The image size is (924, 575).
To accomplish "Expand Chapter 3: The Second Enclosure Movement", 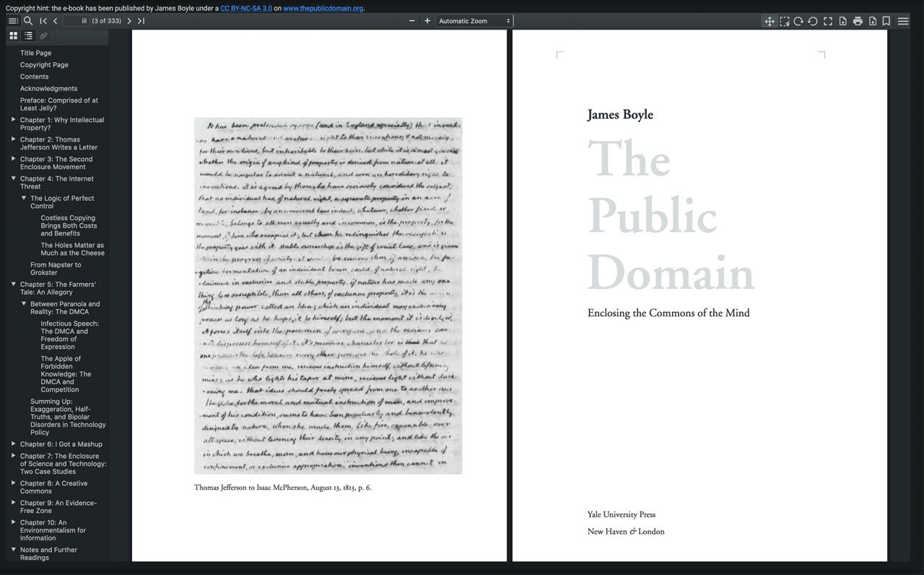I will pyautogui.click(x=14, y=158).
